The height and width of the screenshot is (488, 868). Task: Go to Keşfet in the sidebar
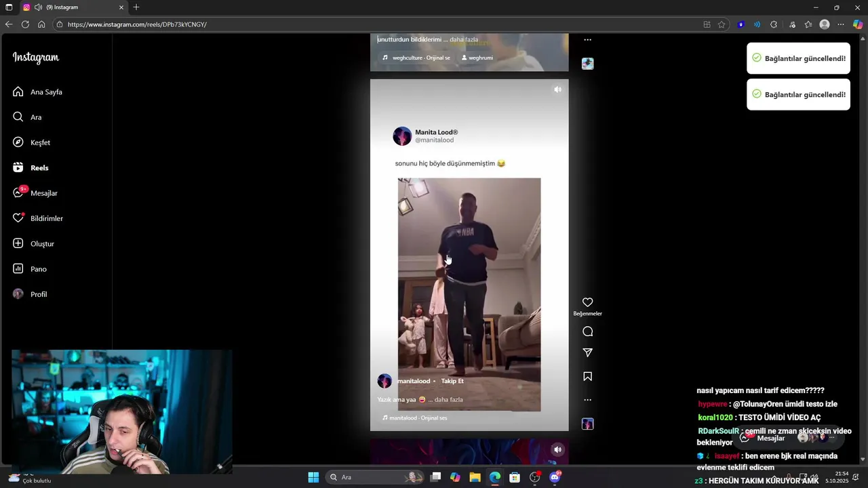point(31,142)
